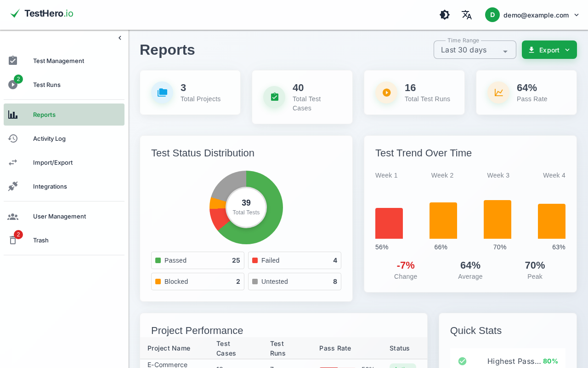Click the Export button
The width and height of the screenshot is (588, 368).
click(549, 50)
